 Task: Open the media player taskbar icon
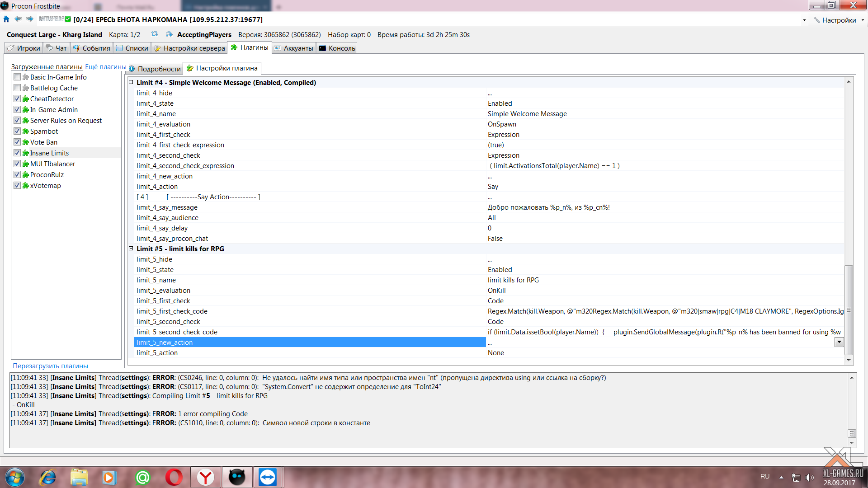(109, 477)
